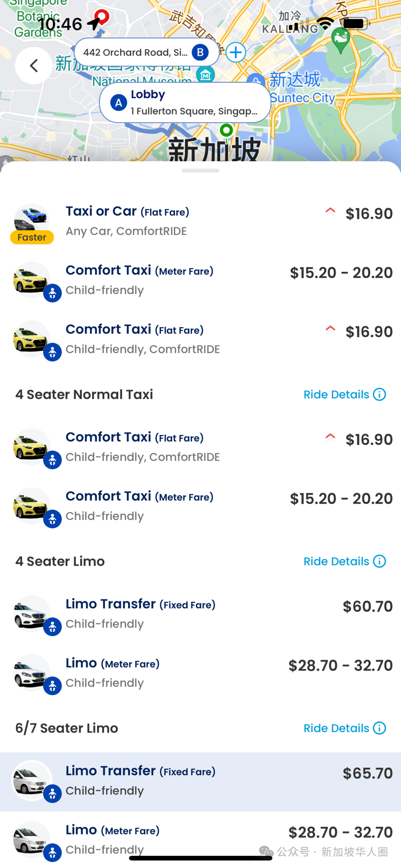This screenshot has height=868, width=401.
Task: Select Taxi or Car Flat Fare option
Action: click(200, 221)
